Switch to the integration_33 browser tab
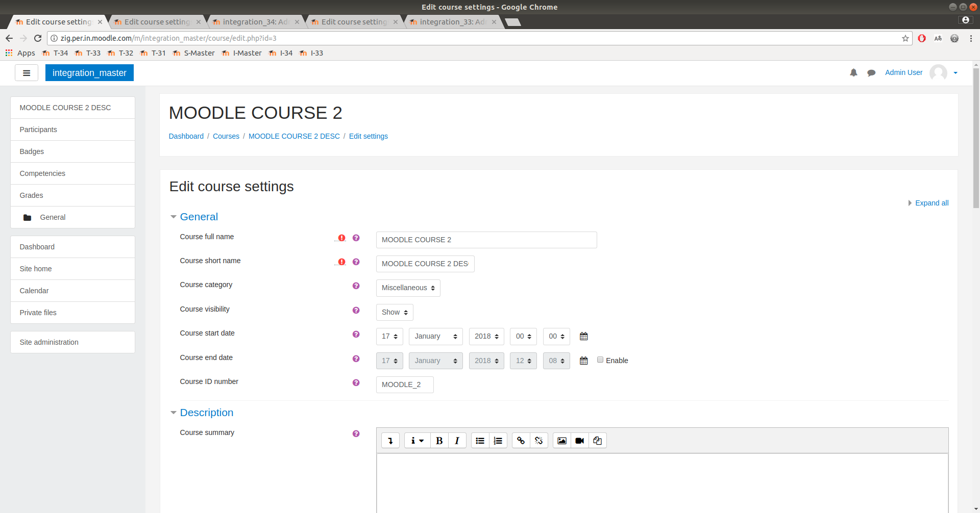This screenshot has width=980, height=513. pos(452,22)
